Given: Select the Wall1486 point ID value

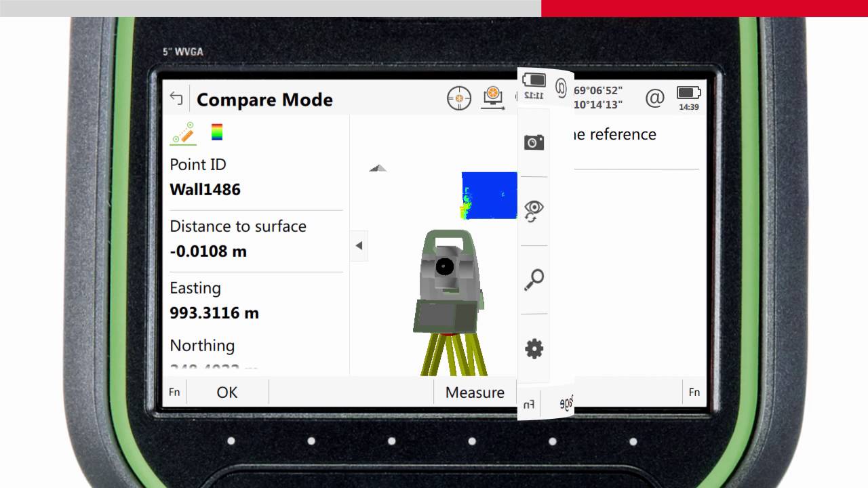Looking at the screenshot, I should coord(205,189).
